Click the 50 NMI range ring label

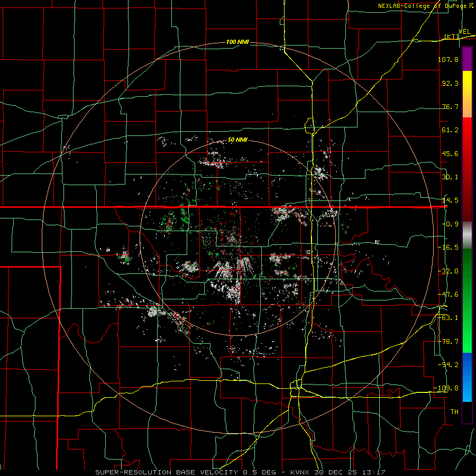tap(237, 140)
